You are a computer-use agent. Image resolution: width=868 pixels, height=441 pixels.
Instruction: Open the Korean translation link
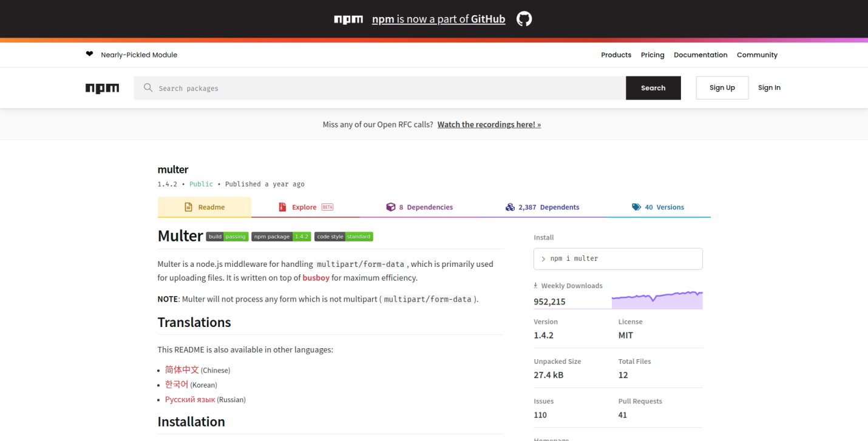(x=177, y=384)
